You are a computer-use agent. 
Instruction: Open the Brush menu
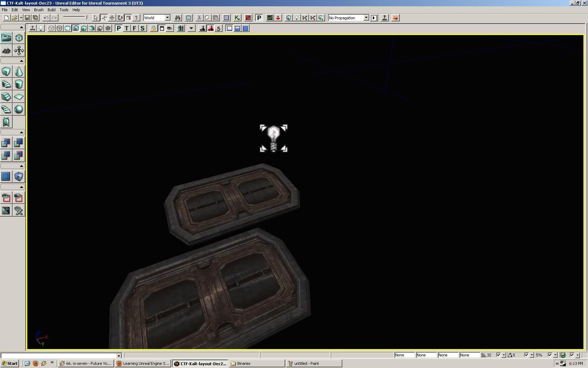coord(38,10)
